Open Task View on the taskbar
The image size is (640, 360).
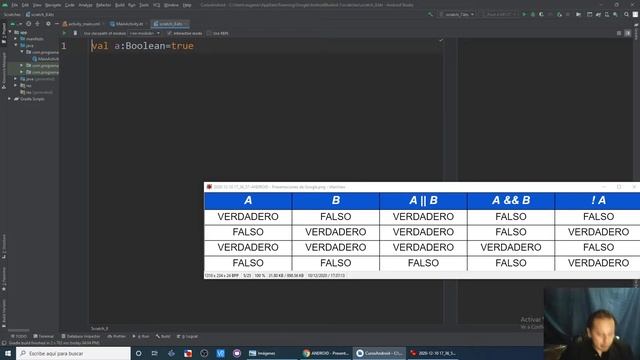pyautogui.click(x=155, y=353)
